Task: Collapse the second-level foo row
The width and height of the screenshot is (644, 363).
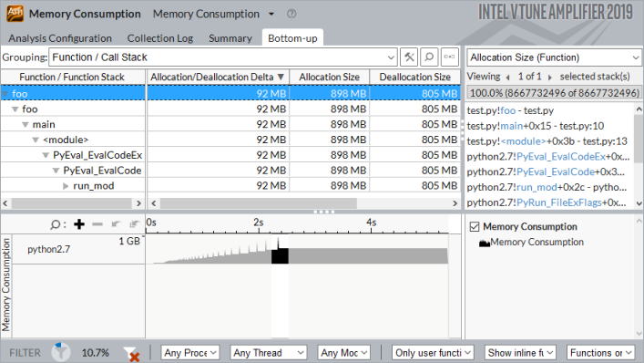Action: (15, 109)
